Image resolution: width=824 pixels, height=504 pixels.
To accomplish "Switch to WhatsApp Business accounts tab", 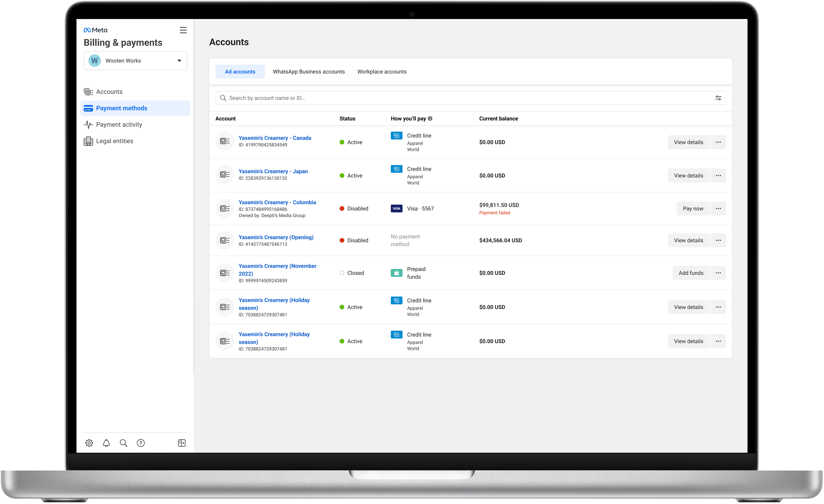I will 309,72.
